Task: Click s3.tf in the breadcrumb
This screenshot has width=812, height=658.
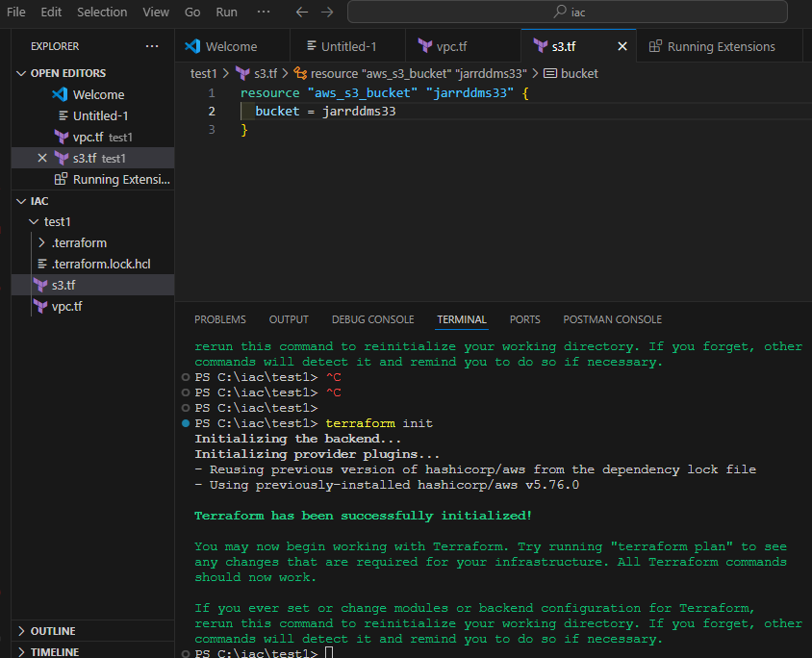Action: coord(266,73)
